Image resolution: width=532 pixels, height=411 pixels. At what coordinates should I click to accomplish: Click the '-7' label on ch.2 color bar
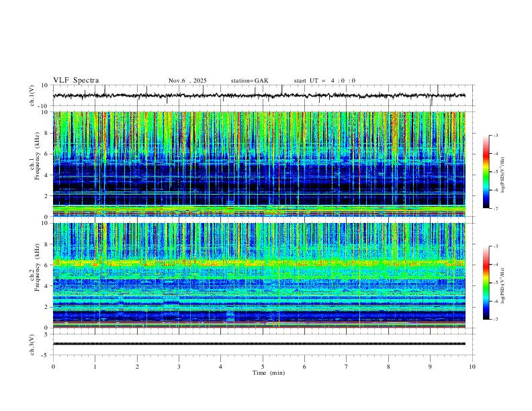[496, 320]
